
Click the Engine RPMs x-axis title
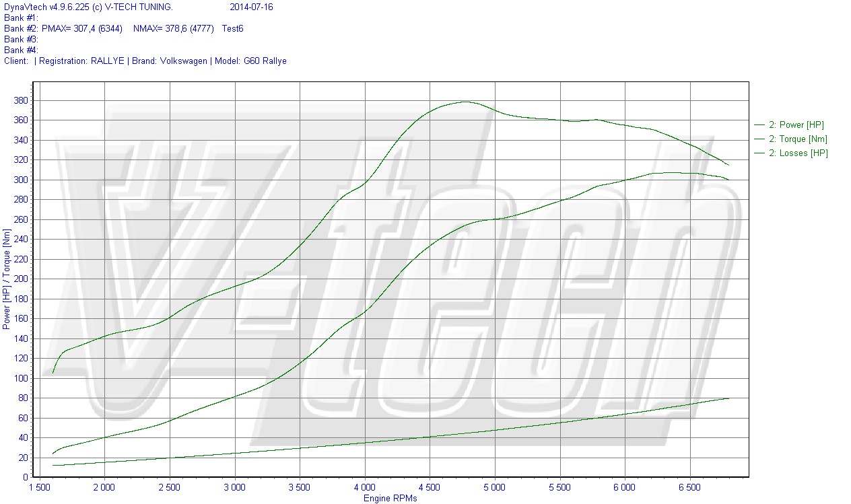(x=390, y=498)
